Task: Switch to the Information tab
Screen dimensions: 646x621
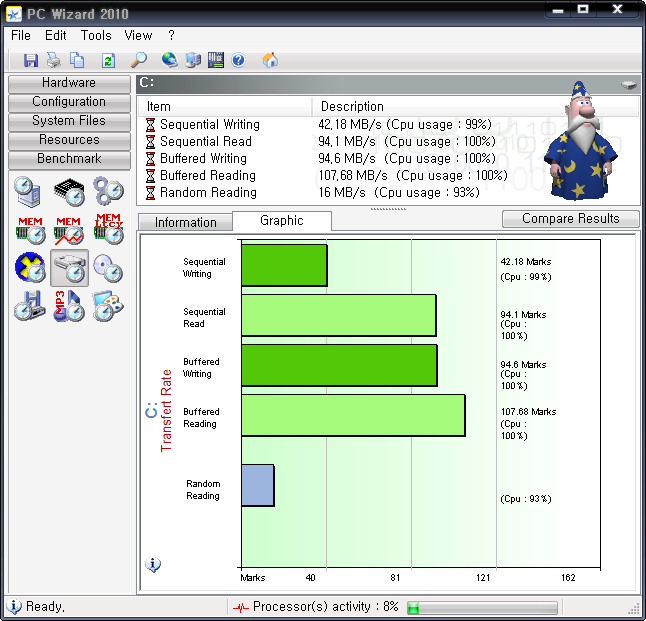Action: click(185, 223)
